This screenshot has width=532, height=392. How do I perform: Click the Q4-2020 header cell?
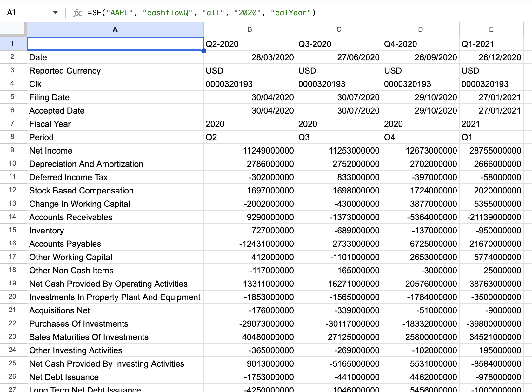point(421,44)
